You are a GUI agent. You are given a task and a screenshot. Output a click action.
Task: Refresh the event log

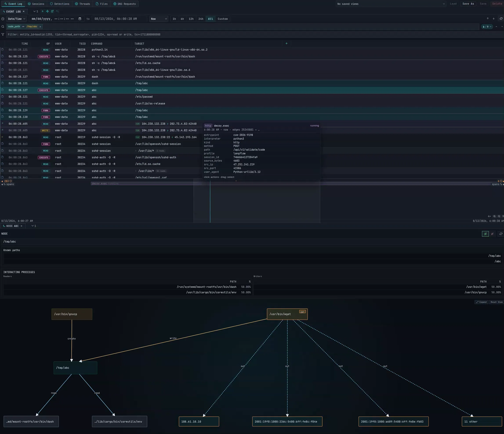(501, 18)
